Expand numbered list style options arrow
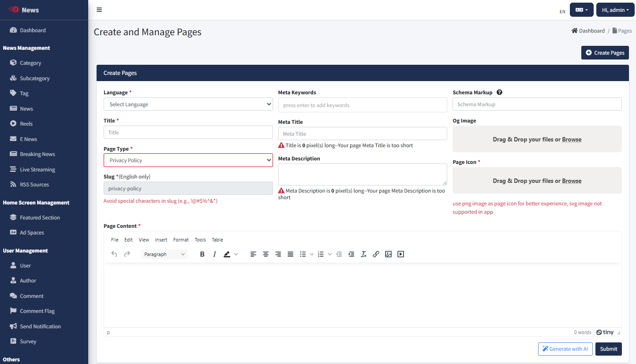 click(329, 254)
